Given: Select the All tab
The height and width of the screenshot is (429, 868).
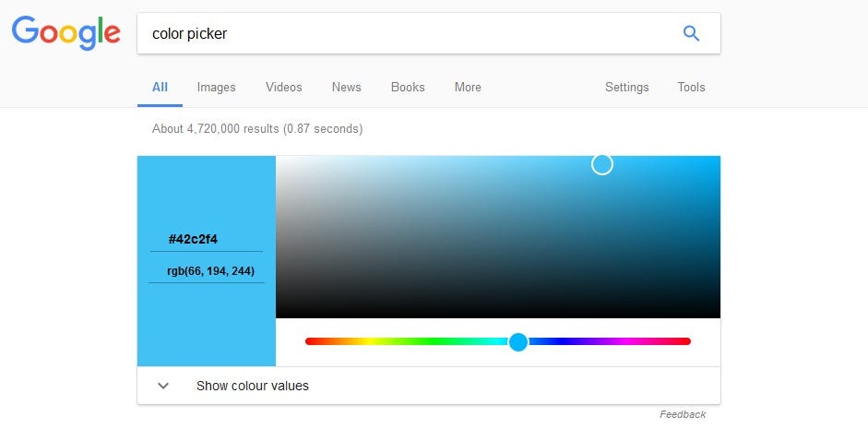Looking at the screenshot, I should point(160,88).
